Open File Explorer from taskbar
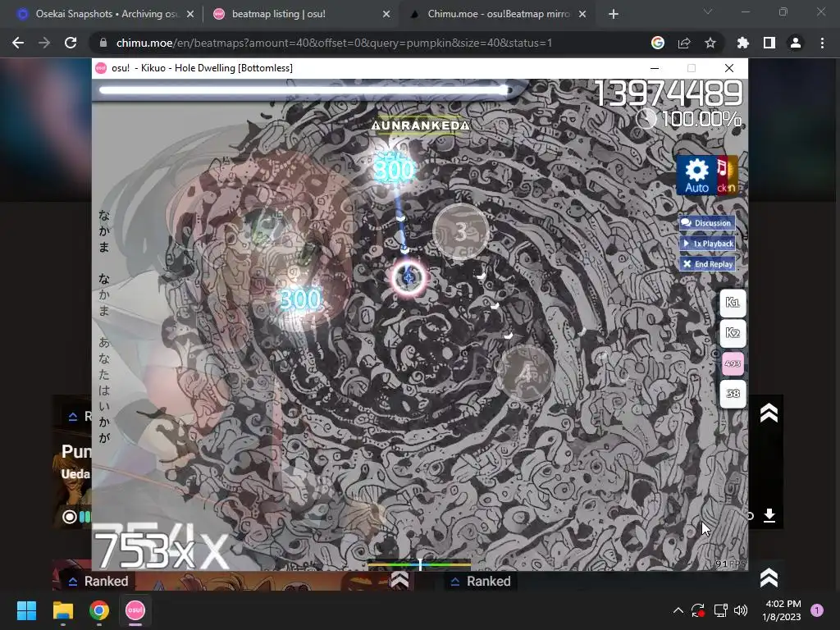 click(62, 610)
